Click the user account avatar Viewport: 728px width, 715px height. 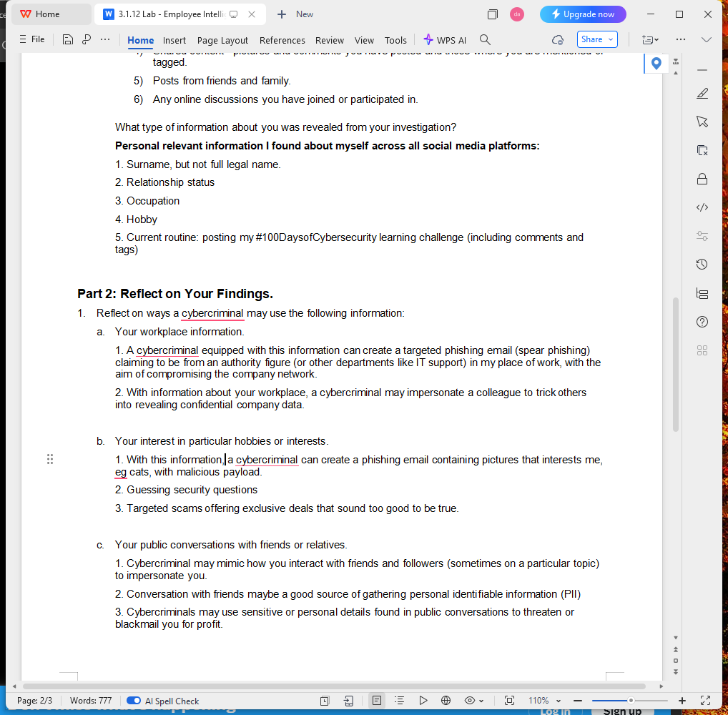click(x=517, y=14)
